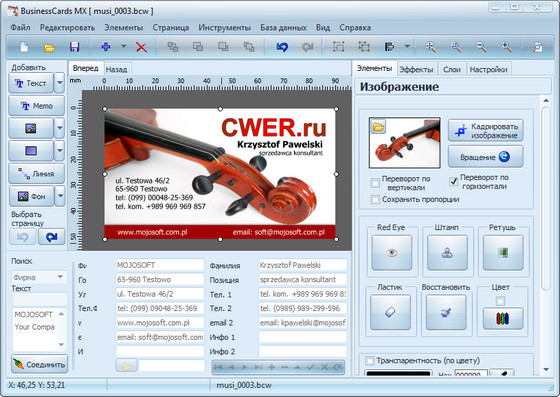Viewport: 560px width, 397px height.
Task: Click the Кадрировать изображение button
Action: [x=486, y=131]
